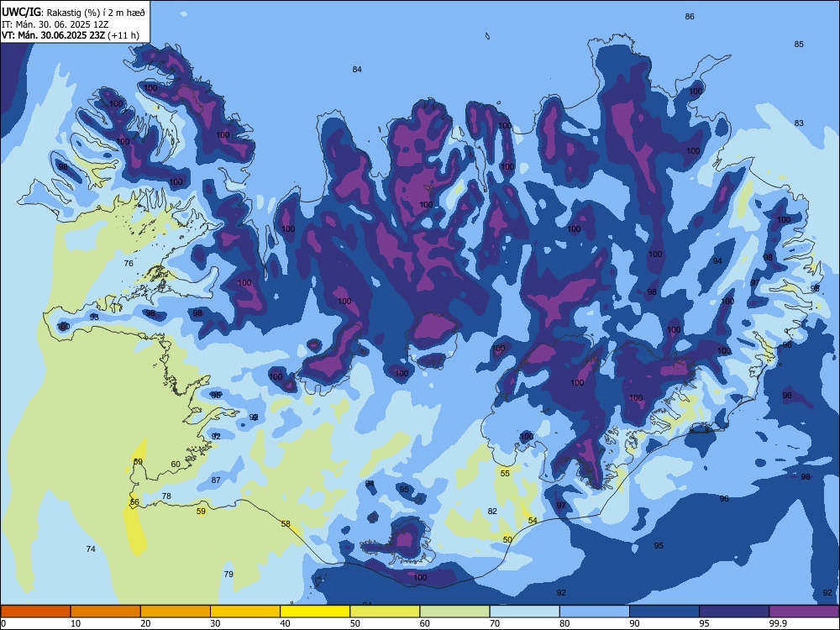Click the map value '78' on Reykjanes peninsula

166,496
